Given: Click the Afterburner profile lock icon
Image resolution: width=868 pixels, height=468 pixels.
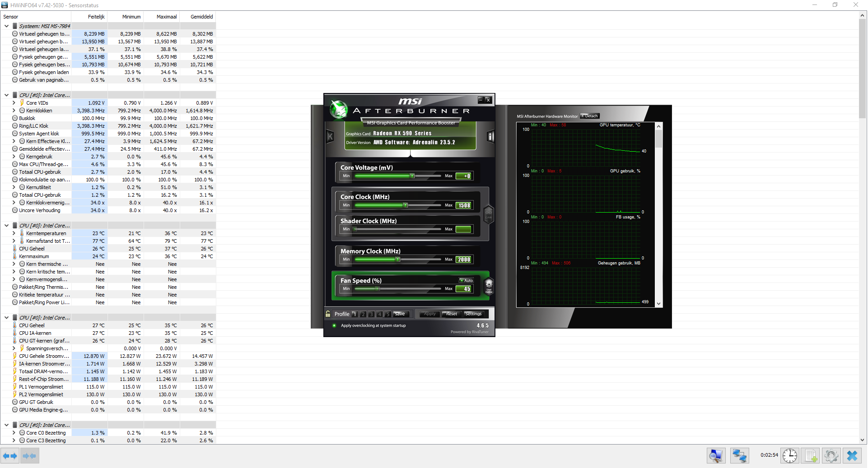Looking at the screenshot, I should pos(328,314).
